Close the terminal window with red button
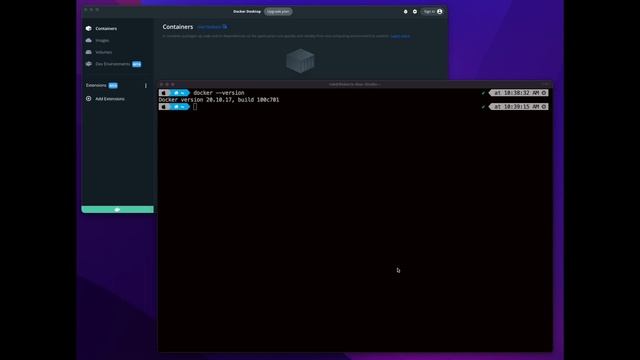 click(x=162, y=84)
